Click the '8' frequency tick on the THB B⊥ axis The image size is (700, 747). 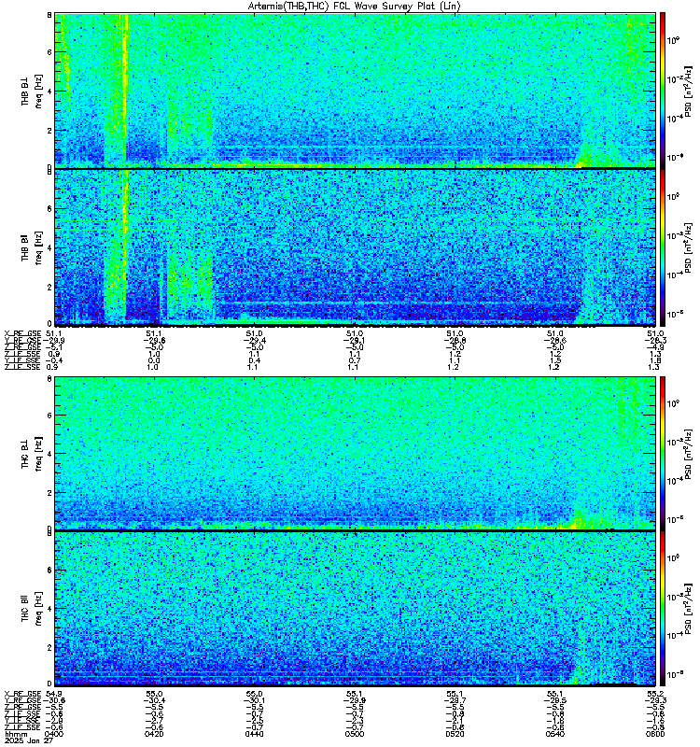click(49, 15)
